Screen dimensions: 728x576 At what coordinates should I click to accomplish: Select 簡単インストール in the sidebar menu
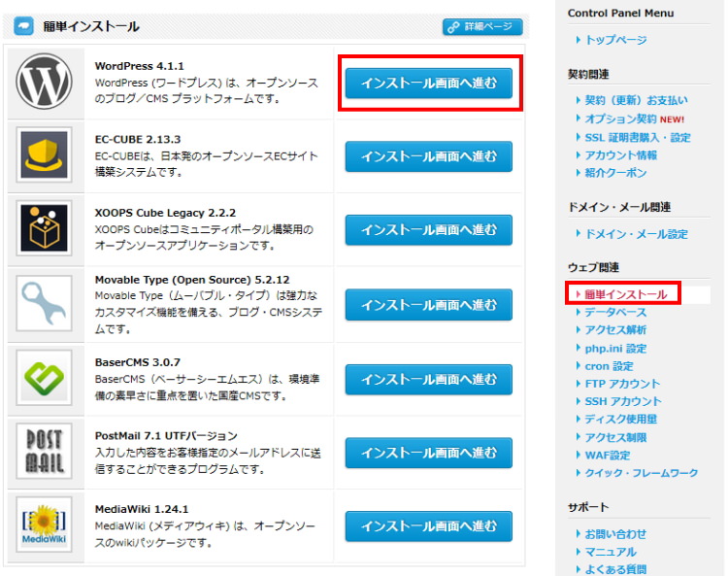point(625,294)
